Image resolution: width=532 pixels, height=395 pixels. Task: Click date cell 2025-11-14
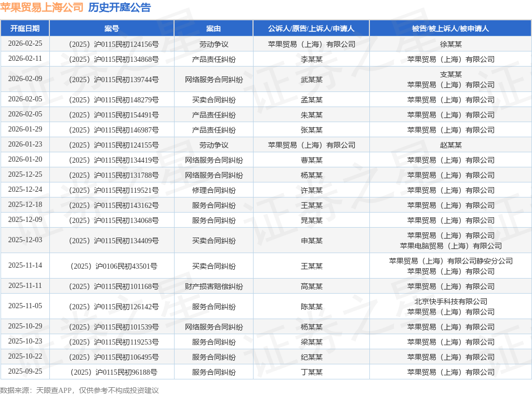coord(25,265)
